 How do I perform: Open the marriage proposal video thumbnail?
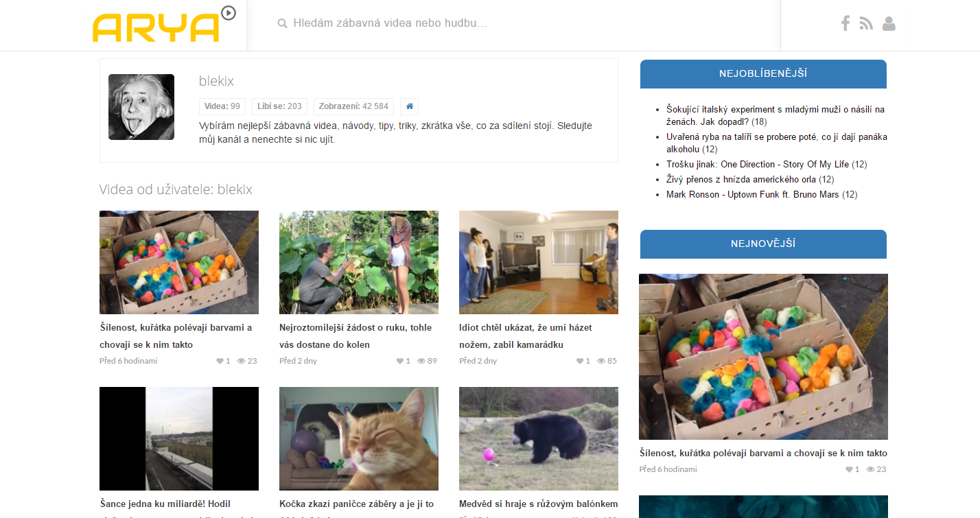click(x=359, y=262)
